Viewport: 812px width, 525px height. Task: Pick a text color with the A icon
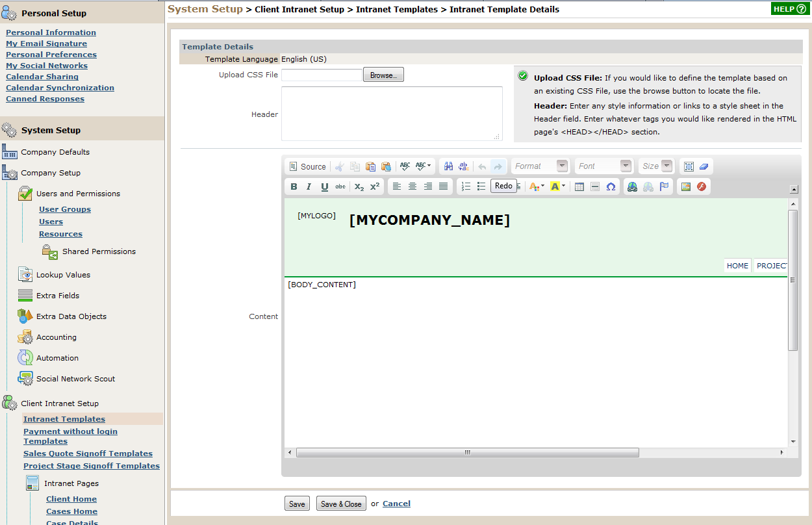(x=537, y=186)
